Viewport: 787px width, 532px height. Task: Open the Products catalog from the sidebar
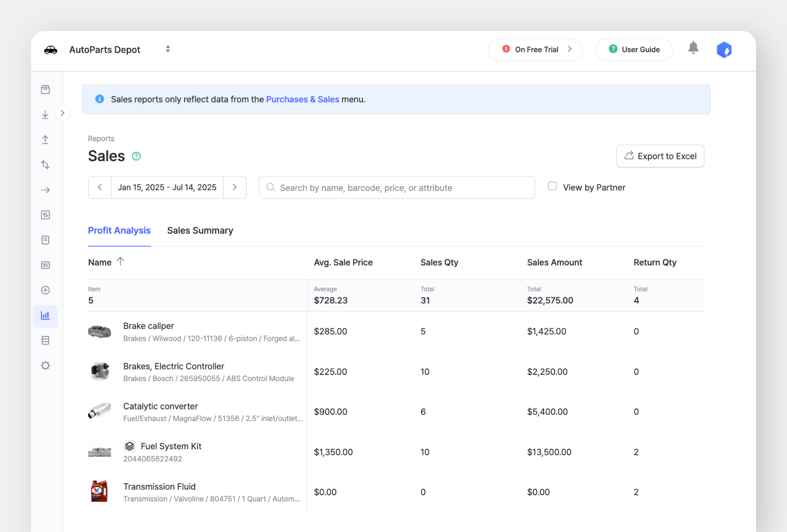coord(45,89)
